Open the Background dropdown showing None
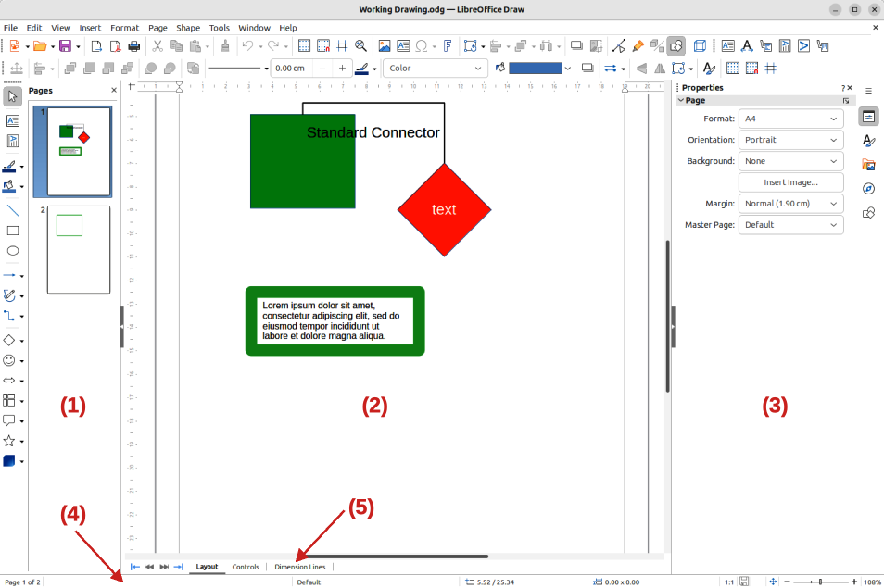This screenshot has height=588, width=884. click(x=791, y=161)
